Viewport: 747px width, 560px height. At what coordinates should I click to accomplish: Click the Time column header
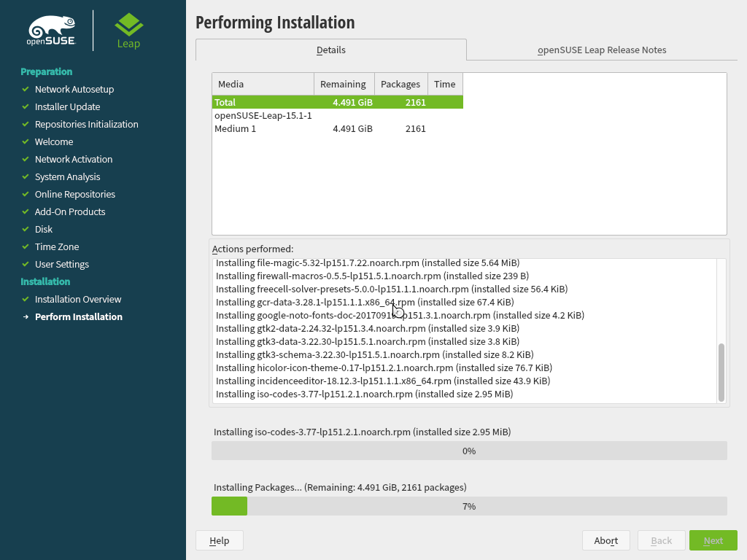pyautogui.click(x=445, y=85)
